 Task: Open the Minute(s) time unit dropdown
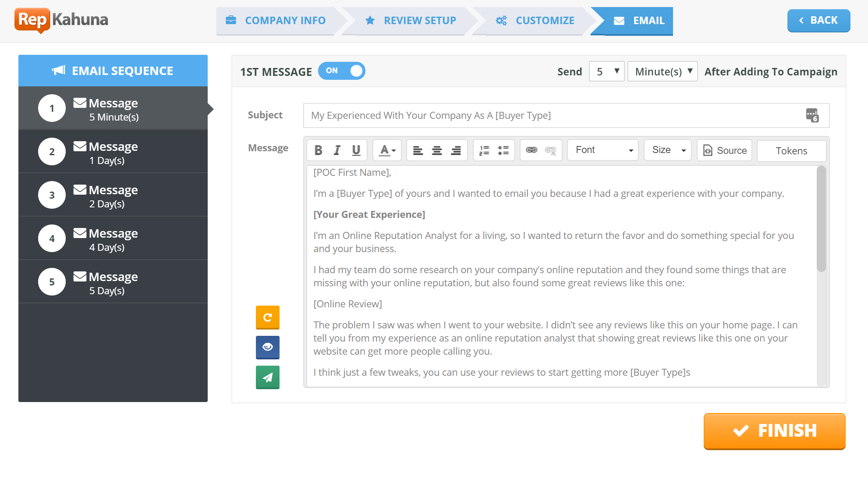coord(663,71)
